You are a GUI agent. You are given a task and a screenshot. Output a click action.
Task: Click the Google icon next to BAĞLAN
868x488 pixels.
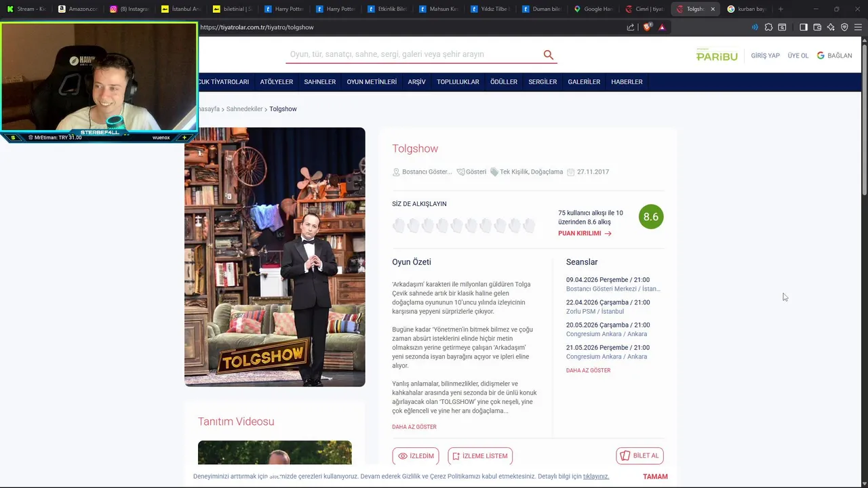(821, 56)
